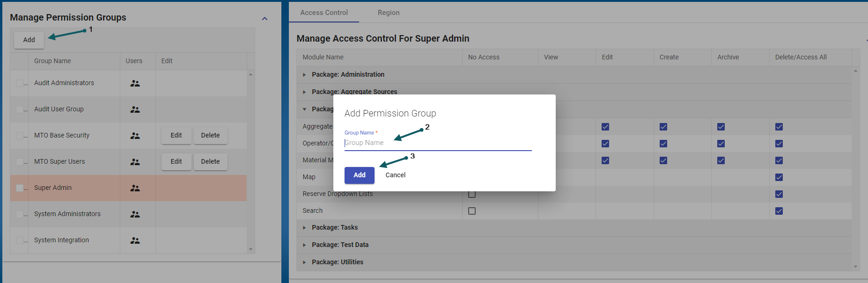868x283 pixels.
Task: Check No Access box for Search module
Action: click(x=472, y=211)
